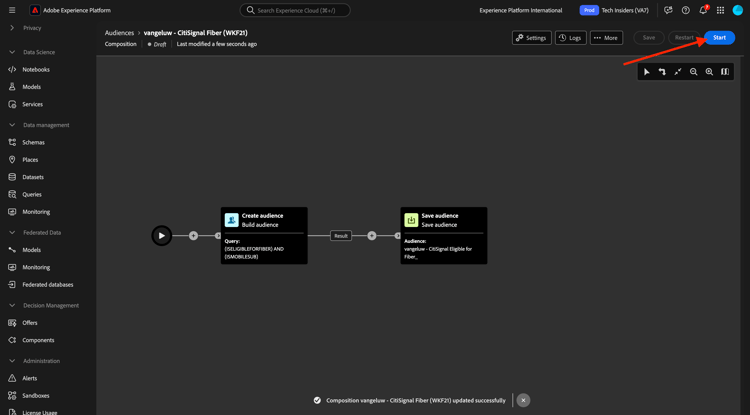Expand the Privacy section
The height and width of the screenshot is (415, 750).
(x=12, y=28)
